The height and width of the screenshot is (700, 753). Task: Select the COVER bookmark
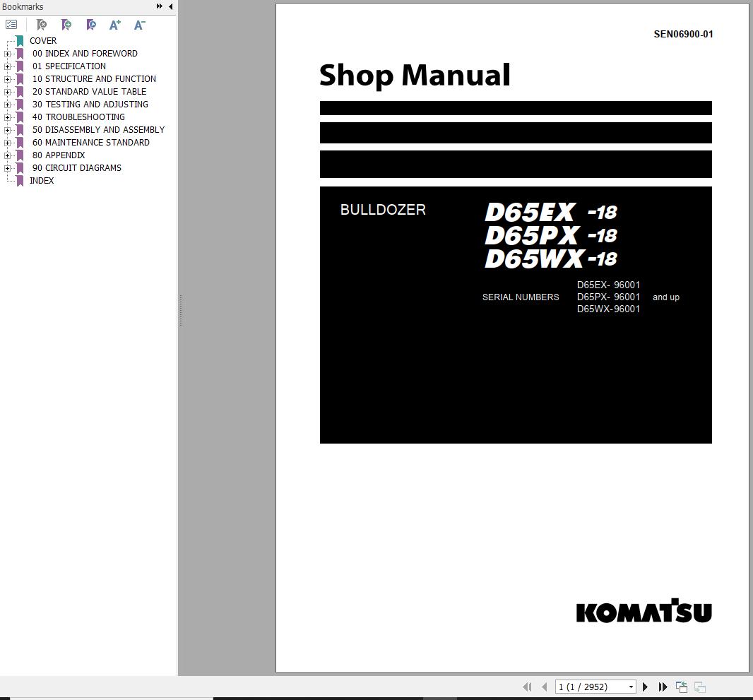(43, 40)
